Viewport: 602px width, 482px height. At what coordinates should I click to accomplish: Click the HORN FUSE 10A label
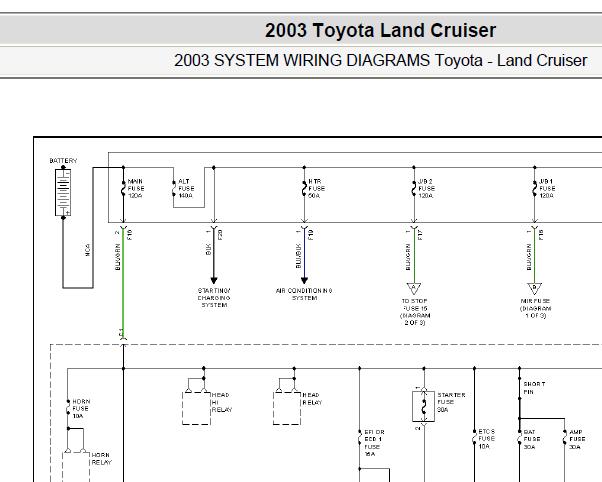pos(81,409)
